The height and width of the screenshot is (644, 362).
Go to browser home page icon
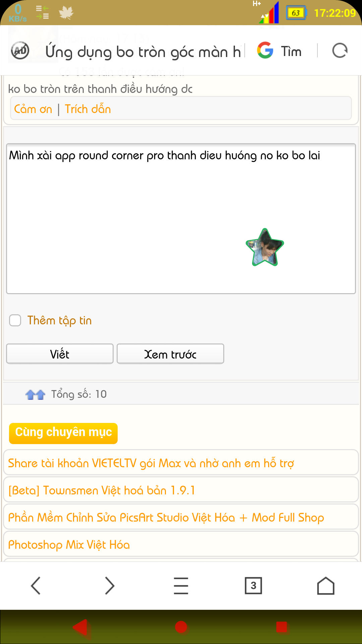[326, 586]
